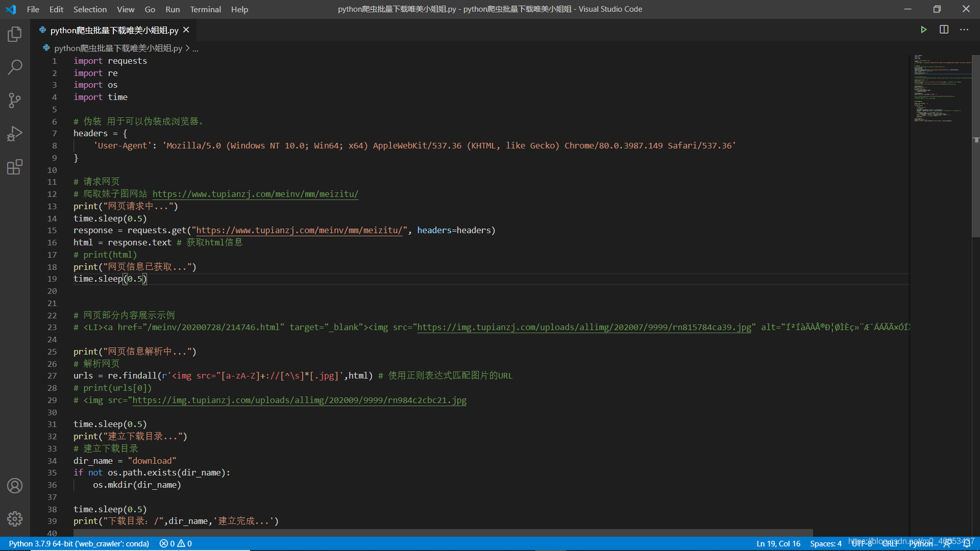Click the 'headers = {' code line
The image size is (980, 551).
pyautogui.click(x=101, y=133)
